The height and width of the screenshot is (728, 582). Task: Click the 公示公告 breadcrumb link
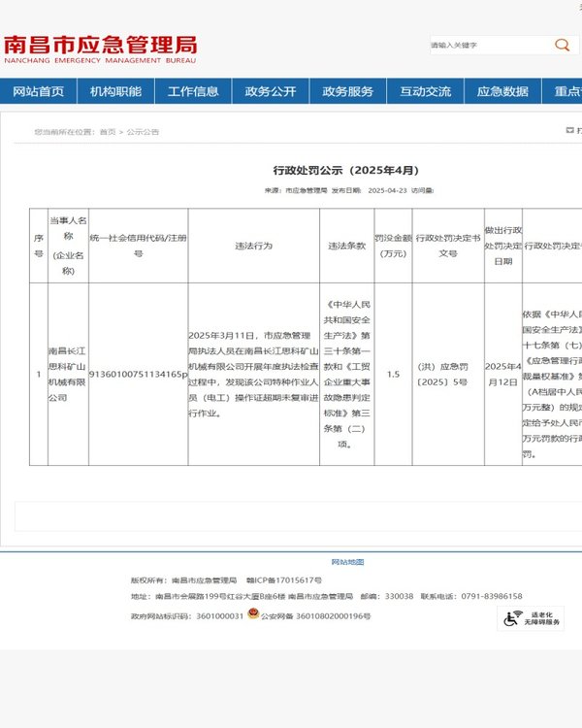[143, 132]
